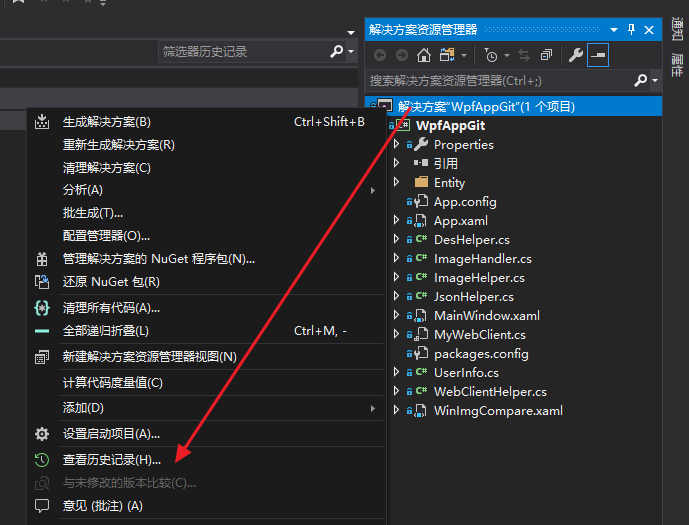This screenshot has height=525, width=689.
Task: Choose 意见 (批注) (A) entry
Action: tap(205, 506)
